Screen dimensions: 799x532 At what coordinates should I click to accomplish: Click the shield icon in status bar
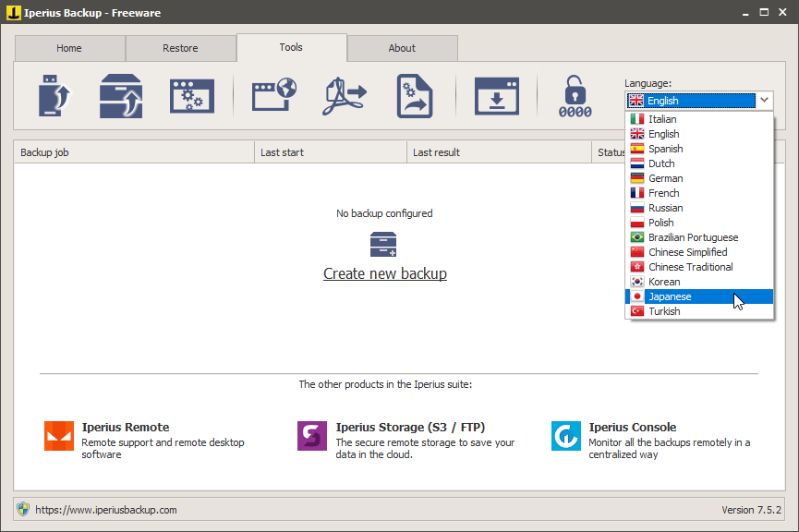tap(23, 509)
